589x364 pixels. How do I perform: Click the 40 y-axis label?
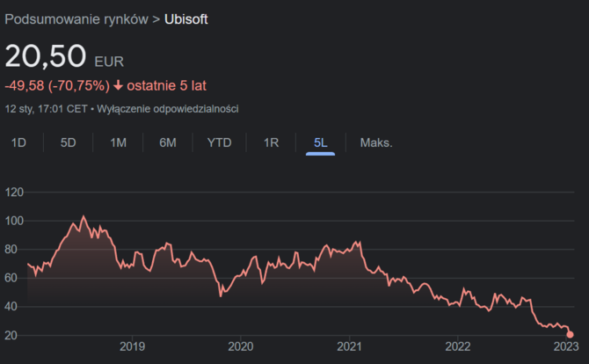pos(11,307)
